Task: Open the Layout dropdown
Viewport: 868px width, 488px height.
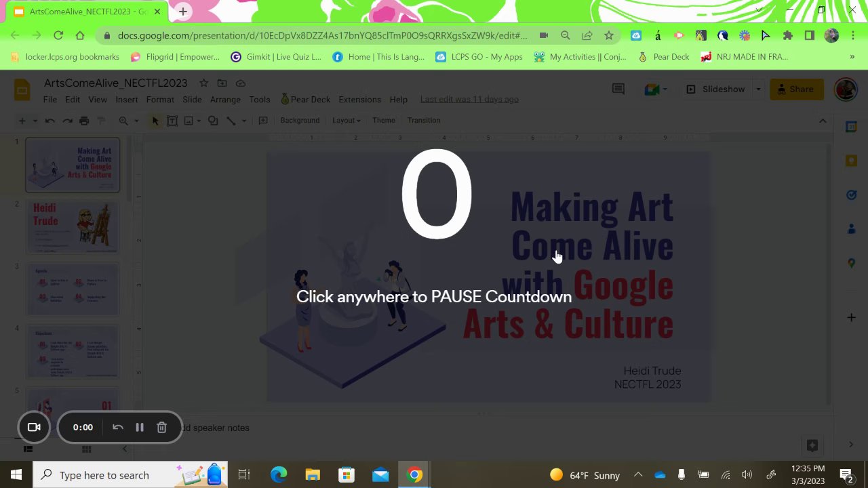Action: pyautogui.click(x=346, y=121)
